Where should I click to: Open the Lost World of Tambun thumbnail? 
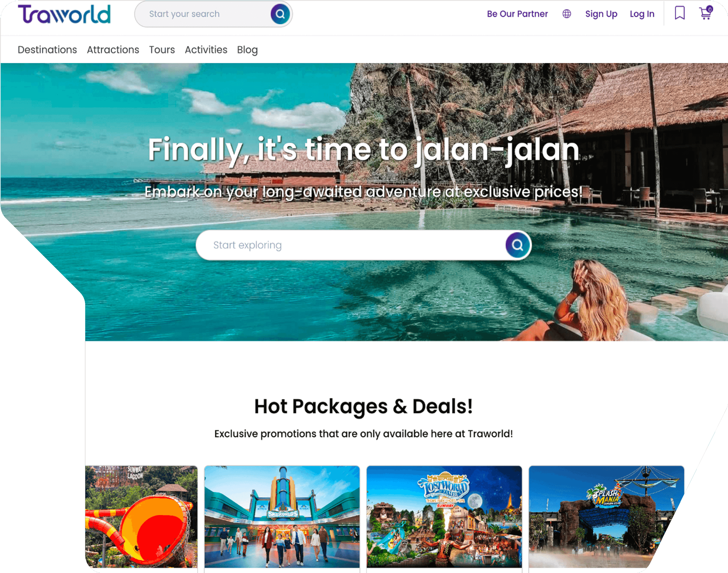coord(444,517)
